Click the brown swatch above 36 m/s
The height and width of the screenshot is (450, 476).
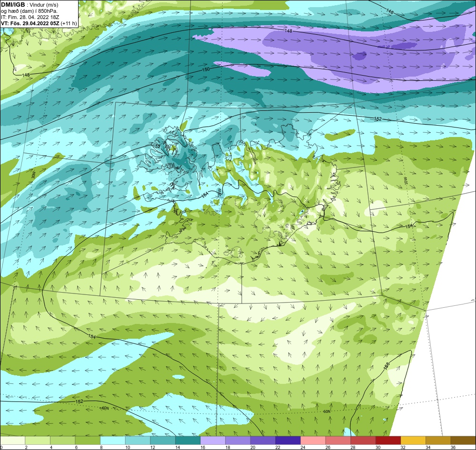coord(463,440)
